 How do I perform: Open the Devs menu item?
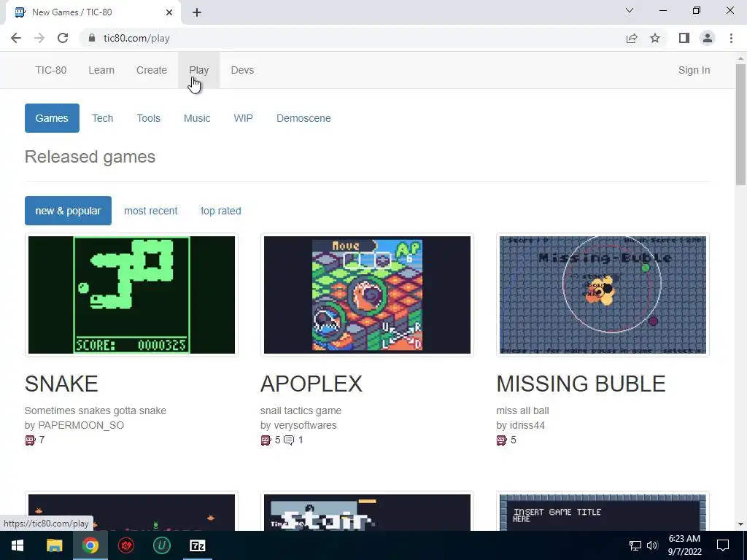[242, 70]
